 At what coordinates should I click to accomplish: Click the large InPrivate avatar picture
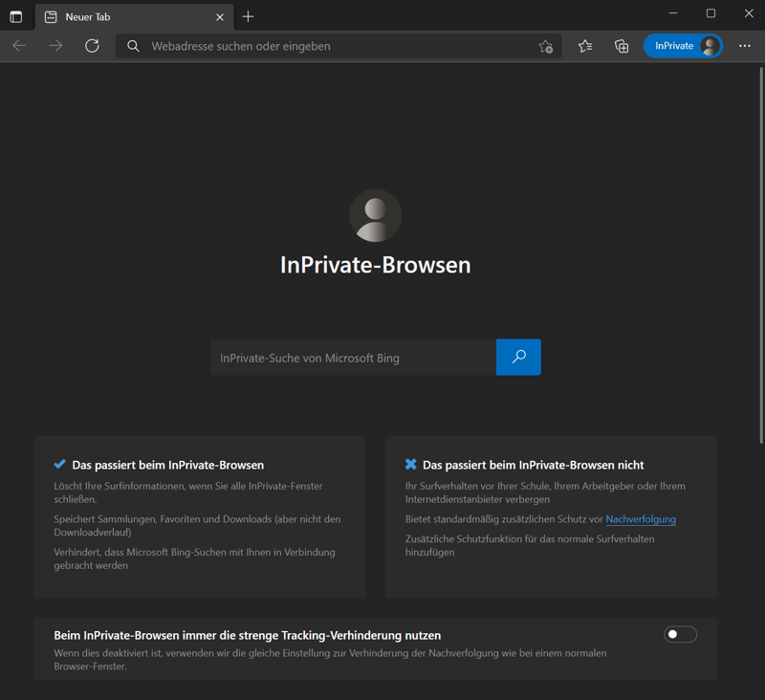click(x=375, y=215)
